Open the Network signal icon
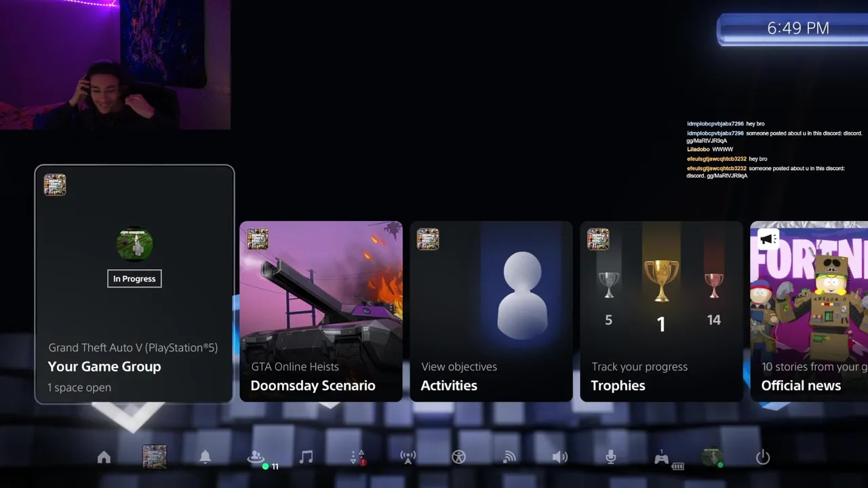 509,457
